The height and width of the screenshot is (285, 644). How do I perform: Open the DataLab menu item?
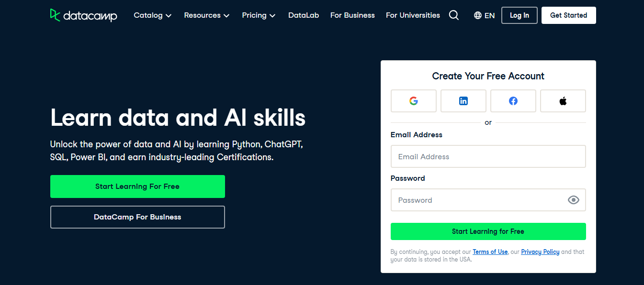[x=304, y=15]
